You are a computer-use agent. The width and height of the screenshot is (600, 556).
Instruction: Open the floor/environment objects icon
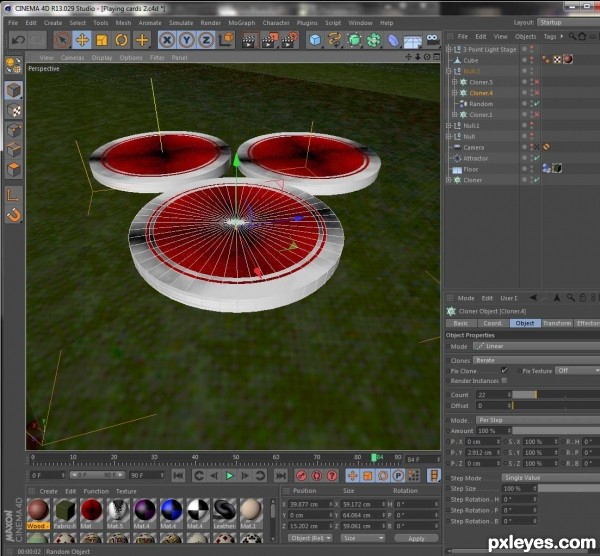[x=412, y=41]
